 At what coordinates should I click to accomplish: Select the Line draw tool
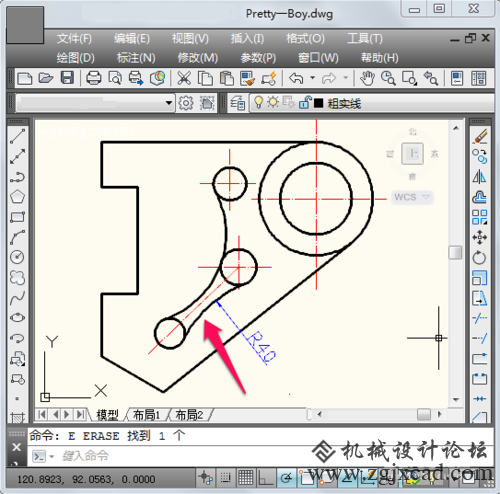[17, 136]
